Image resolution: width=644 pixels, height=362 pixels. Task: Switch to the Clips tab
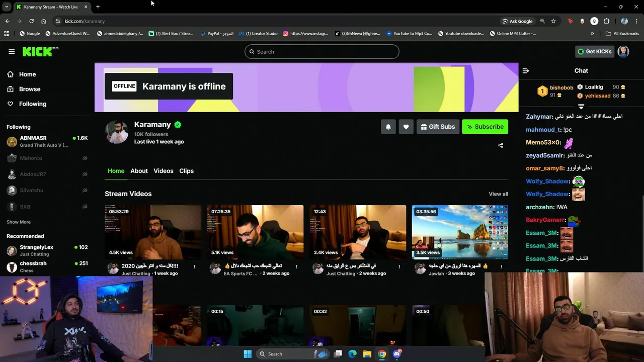pyautogui.click(x=187, y=171)
